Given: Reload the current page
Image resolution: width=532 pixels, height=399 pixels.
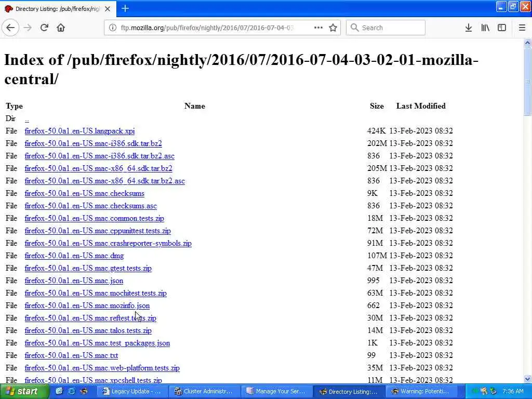Looking at the screenshot, I should point(44,28).
